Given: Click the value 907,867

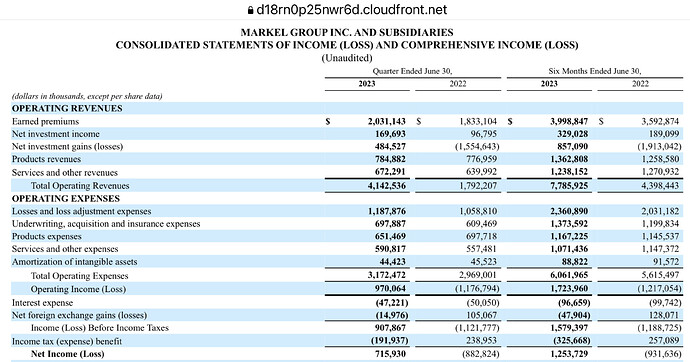Looking at the screenshot, I should pos(390,328).
